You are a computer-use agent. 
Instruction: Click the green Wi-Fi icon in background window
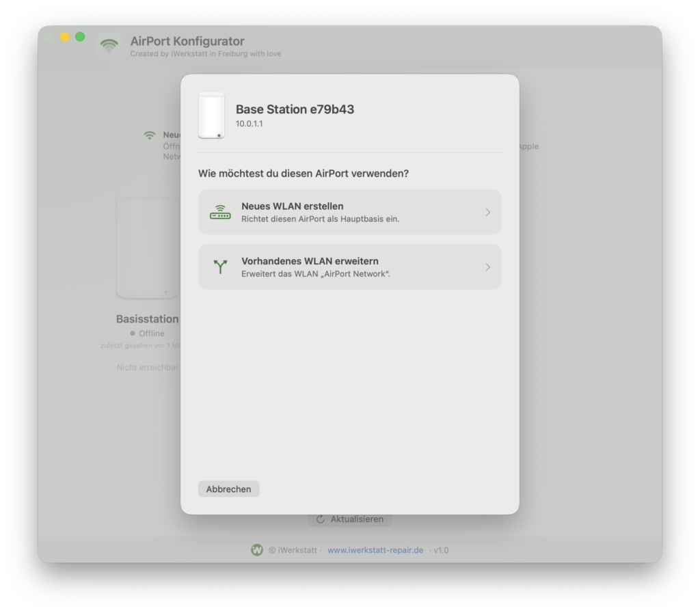tap(150, 135)
